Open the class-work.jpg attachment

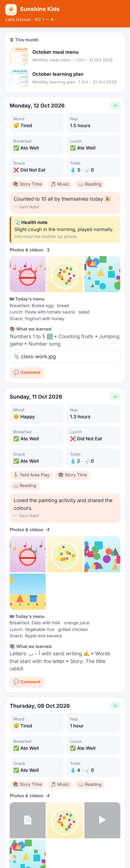pyautogui.click(x=65, y=357)
